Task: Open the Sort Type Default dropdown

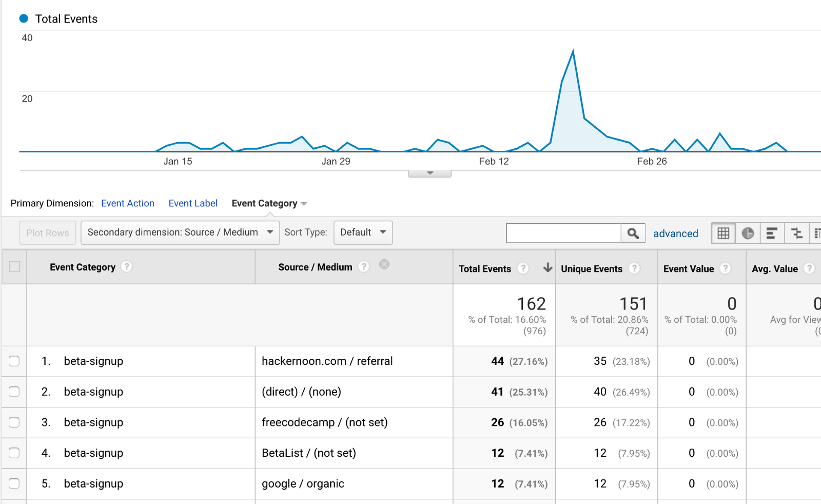Action: (x=363, y=232)
